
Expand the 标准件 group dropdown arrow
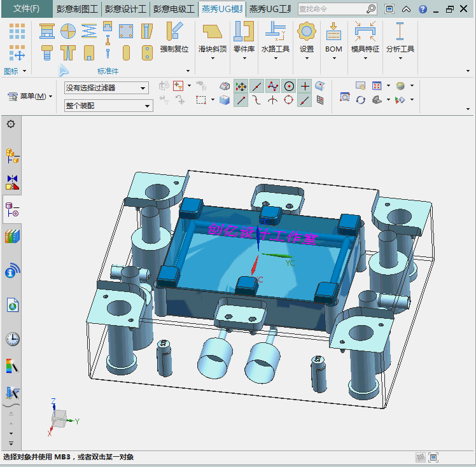pos(188,71)
